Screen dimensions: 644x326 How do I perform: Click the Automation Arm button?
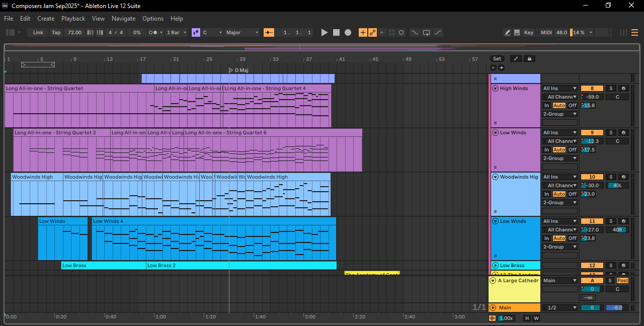click(x=372, y=32)
